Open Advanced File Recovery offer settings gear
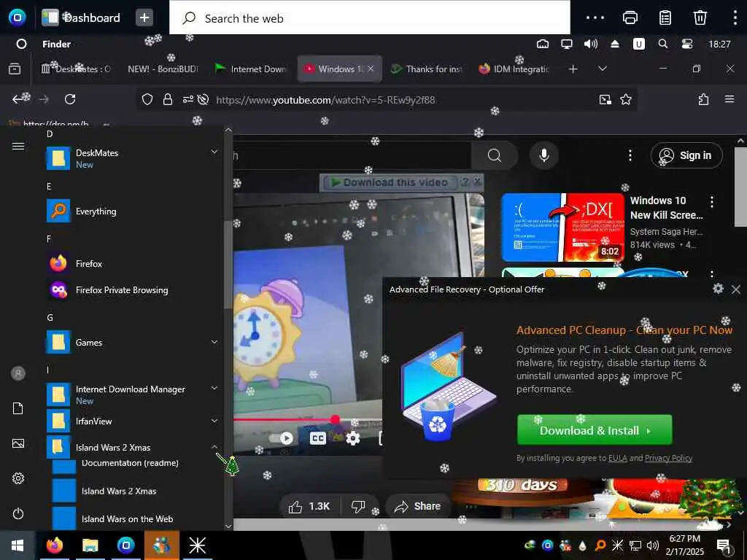 (718, 289)
